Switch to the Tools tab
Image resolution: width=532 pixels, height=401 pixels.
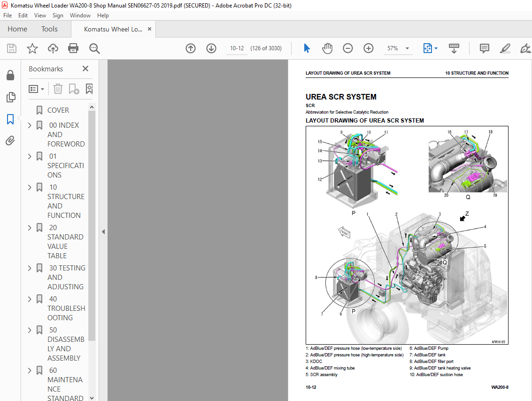pyautogui.click(x=49, y=29)
